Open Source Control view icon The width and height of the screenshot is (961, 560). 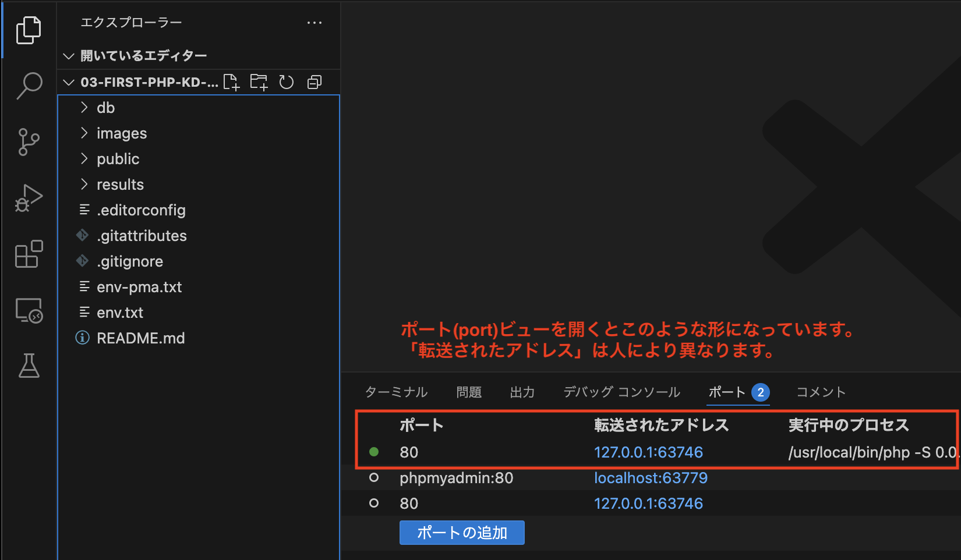(29, 142)
